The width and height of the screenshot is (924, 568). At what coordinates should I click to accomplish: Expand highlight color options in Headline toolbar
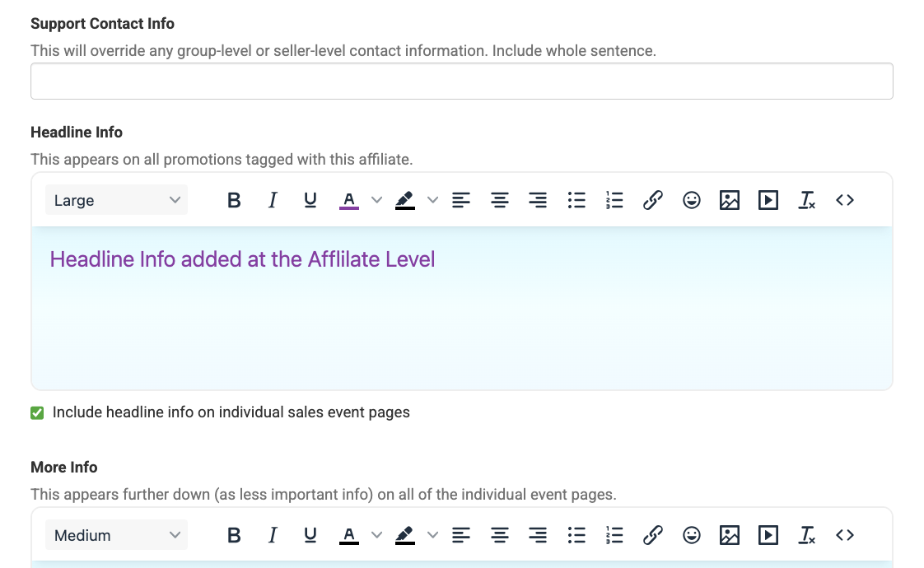pyautogui.click(x=432, y=200)
